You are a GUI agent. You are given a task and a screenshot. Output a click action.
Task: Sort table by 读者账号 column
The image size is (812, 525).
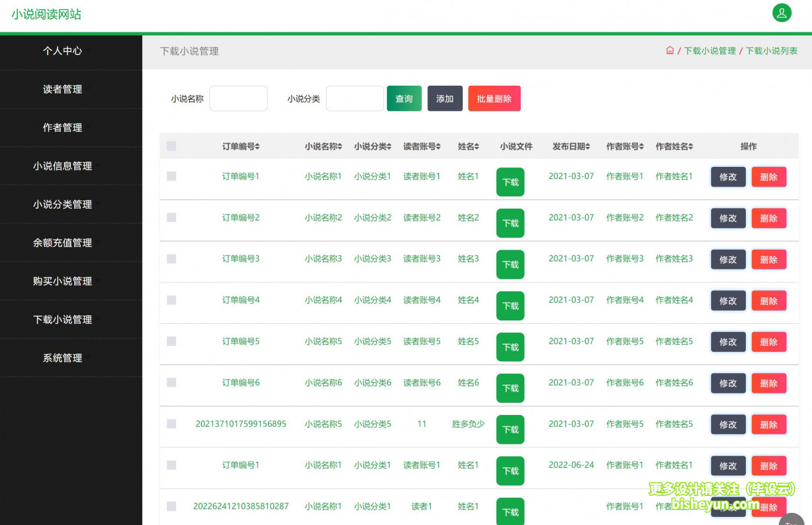438,147
